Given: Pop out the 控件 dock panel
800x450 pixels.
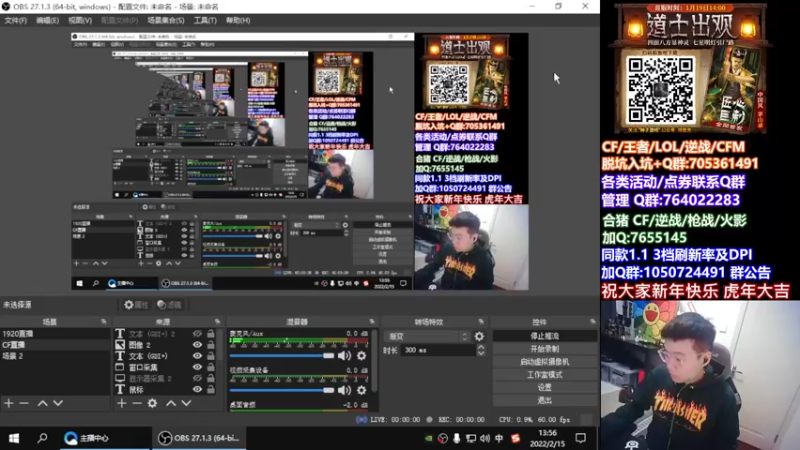Looking at the screenshot, I should point(592,321).
